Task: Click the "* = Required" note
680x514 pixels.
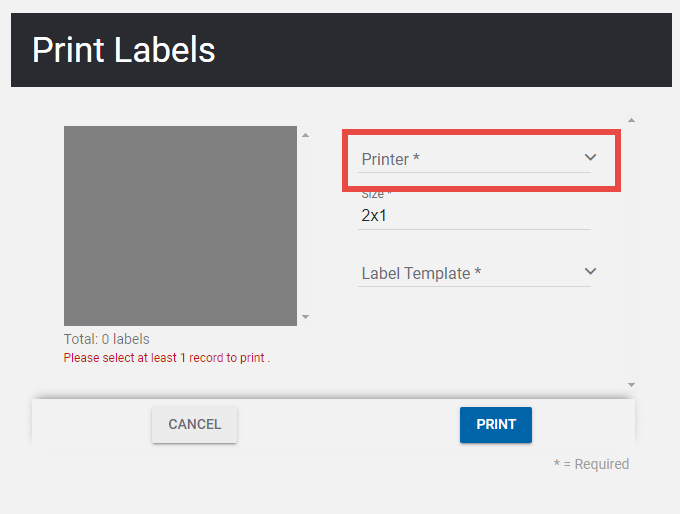Action: click(x=591, y=464)
